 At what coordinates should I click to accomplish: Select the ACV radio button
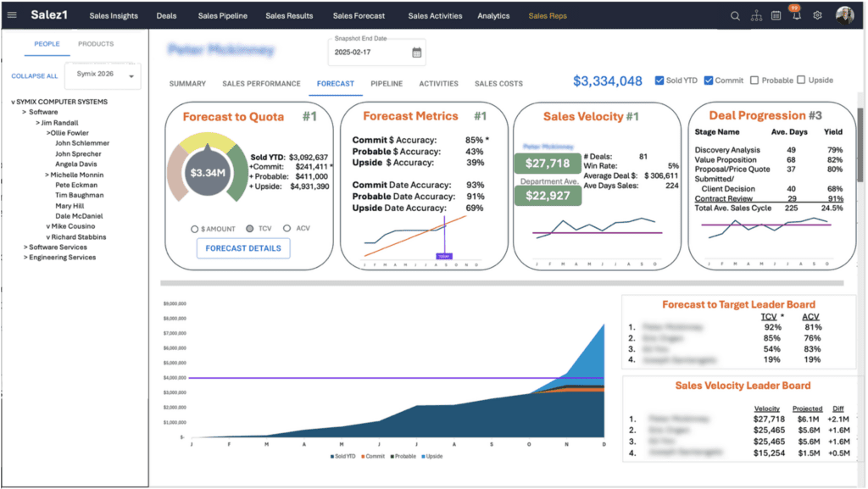[x=287, y=229]
